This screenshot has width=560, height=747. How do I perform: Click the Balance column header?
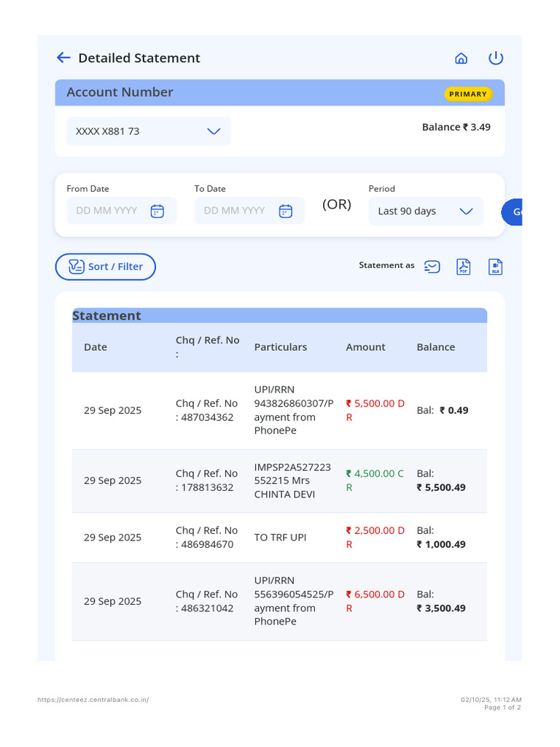[x=436, y=347]
